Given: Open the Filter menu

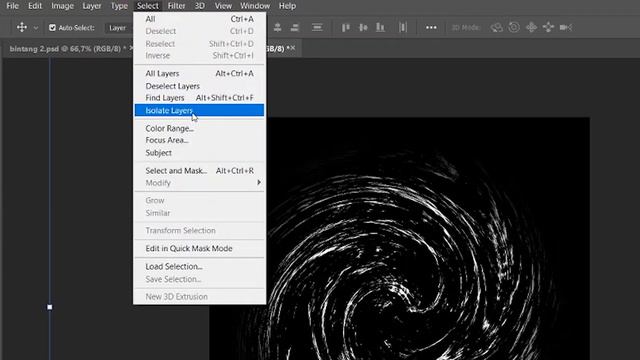Looking at the screenshot, I should pos(176,6).
